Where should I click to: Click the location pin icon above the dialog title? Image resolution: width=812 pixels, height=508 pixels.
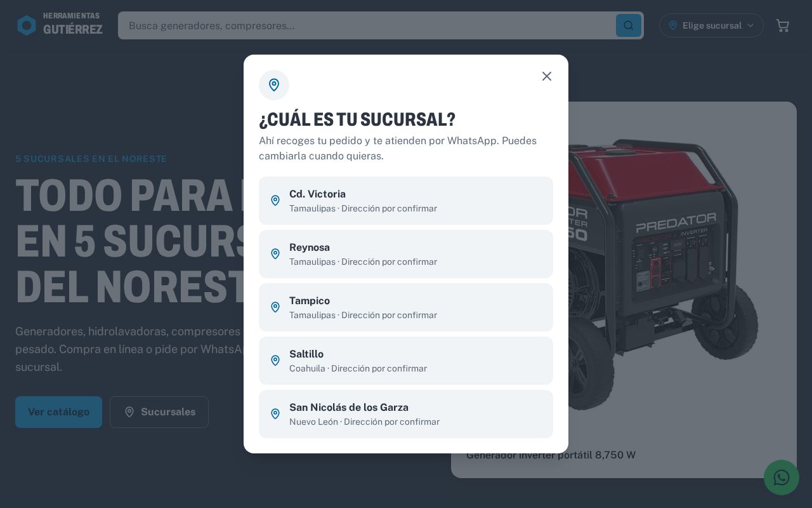point(274,85)
